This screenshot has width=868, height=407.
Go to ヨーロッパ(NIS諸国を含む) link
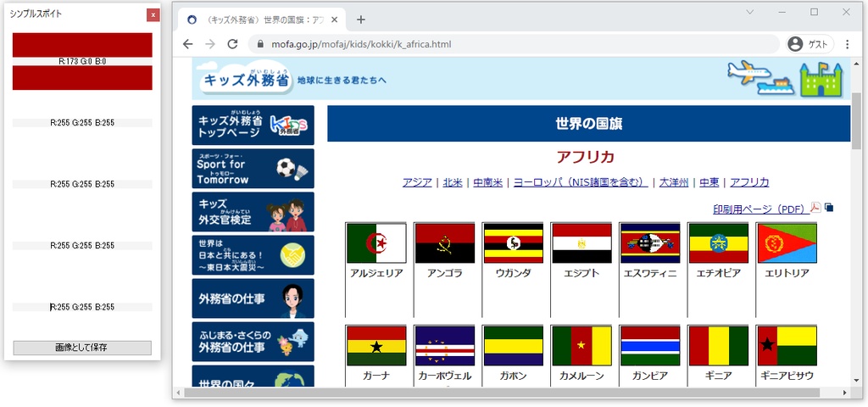[581, 183]
